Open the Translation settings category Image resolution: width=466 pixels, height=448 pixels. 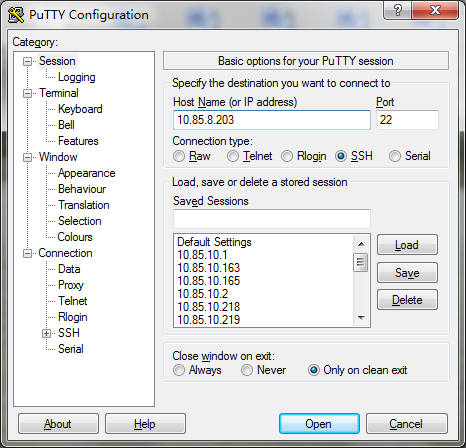click(83, 205)
